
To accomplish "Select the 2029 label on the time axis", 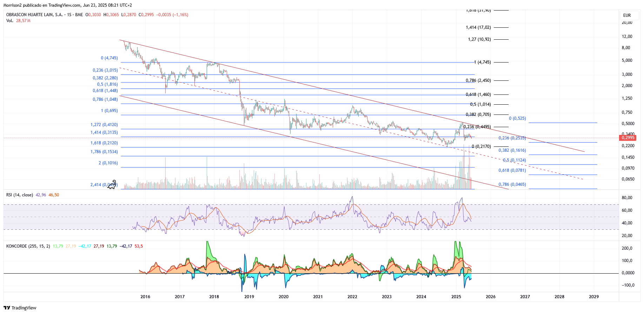I will point(594,297).
